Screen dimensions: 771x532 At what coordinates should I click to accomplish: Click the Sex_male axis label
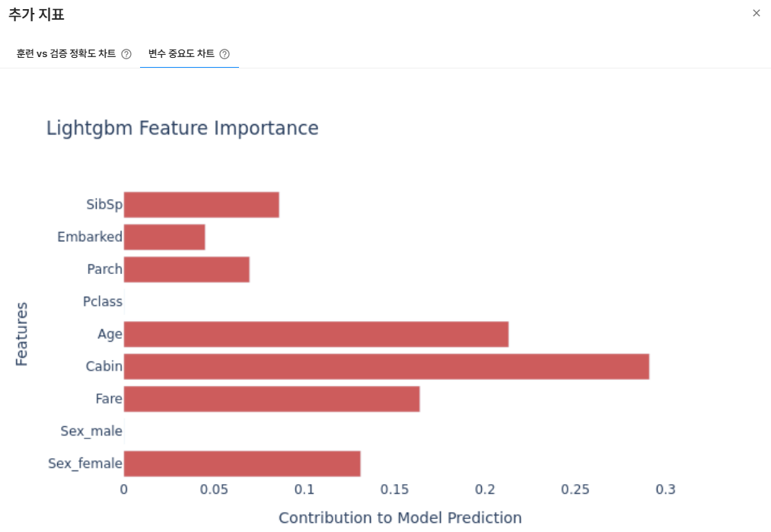91,432
